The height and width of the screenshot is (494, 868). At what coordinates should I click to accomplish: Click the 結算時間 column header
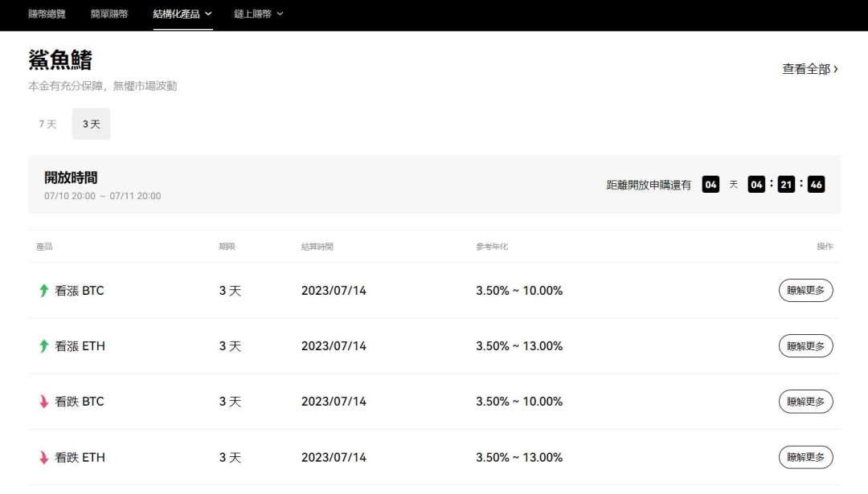coord(317,247)
